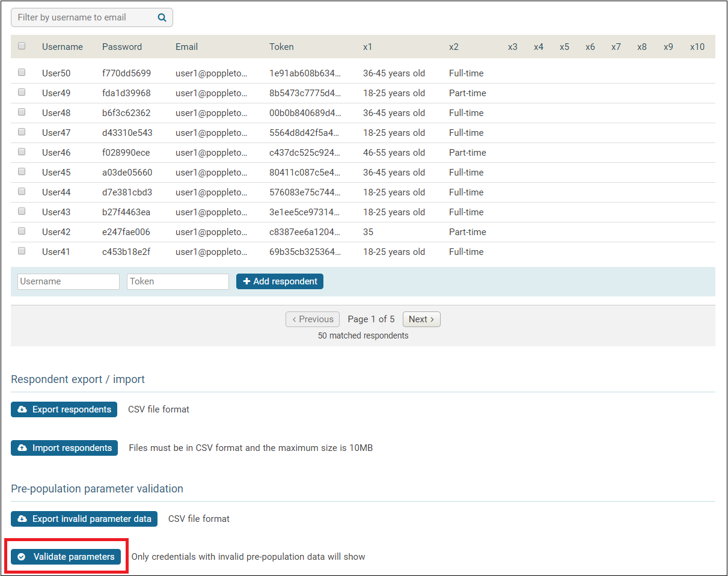Click the Add respondent button
The height and width of the screenshot is (576, 728).
pyautogui.click(x=280, y=281)
